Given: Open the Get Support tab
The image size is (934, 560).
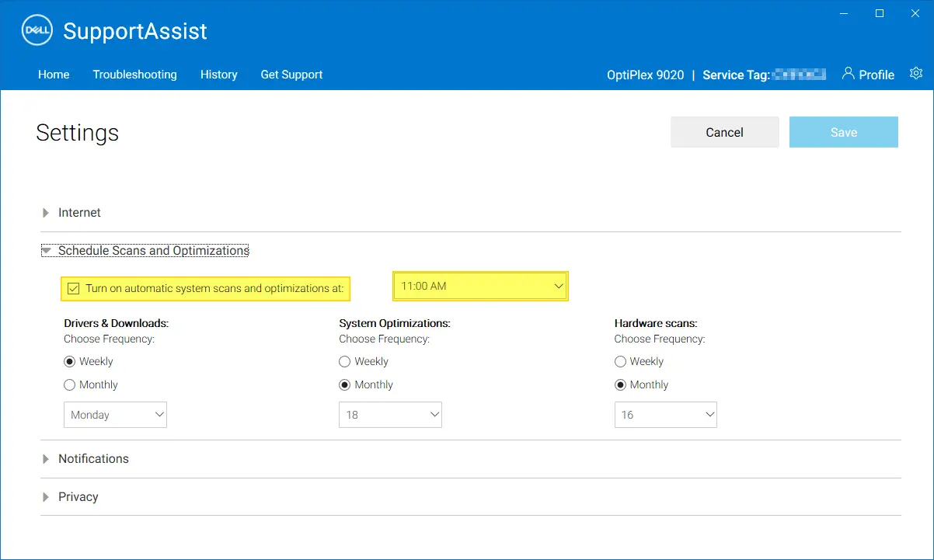Looking at the screenshot, I should (291, 75).
